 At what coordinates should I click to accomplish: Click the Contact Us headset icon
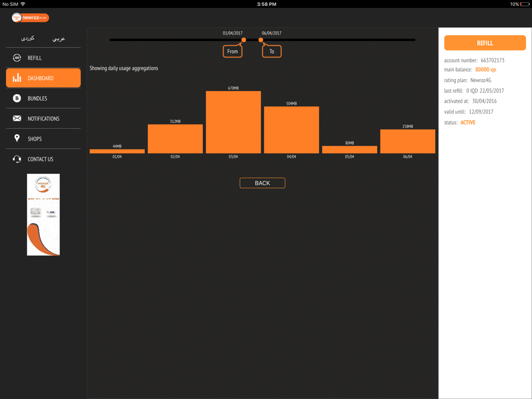point(17,159)
